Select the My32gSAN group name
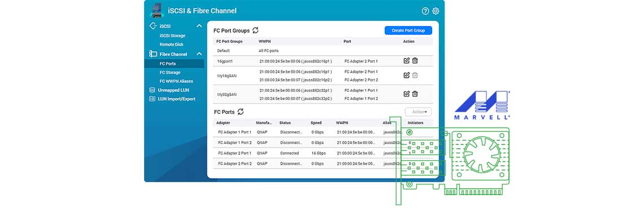The image size is (644, 212). [227, 94]
